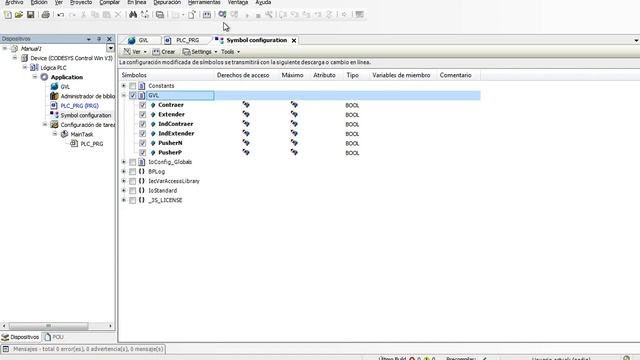Click the Mensajes status bar icon
This screenshot has width=640, height=360.
click(6, 349)
